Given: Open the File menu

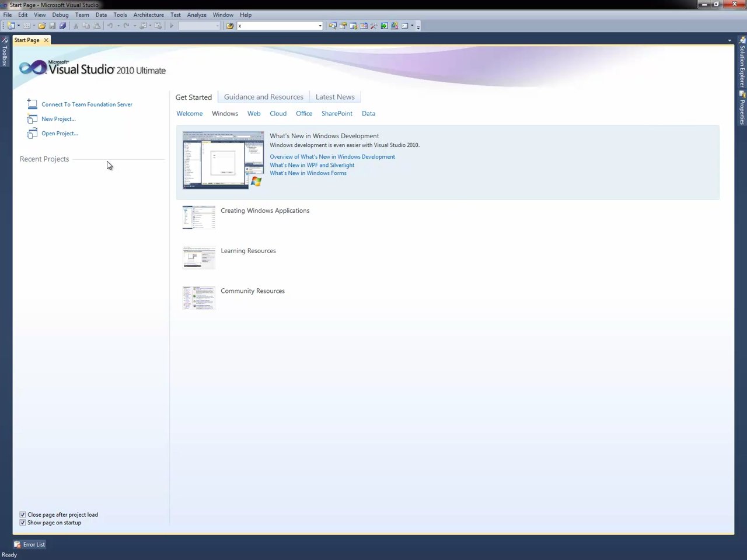Looking at the screenshot, I should tap(8, 15).
